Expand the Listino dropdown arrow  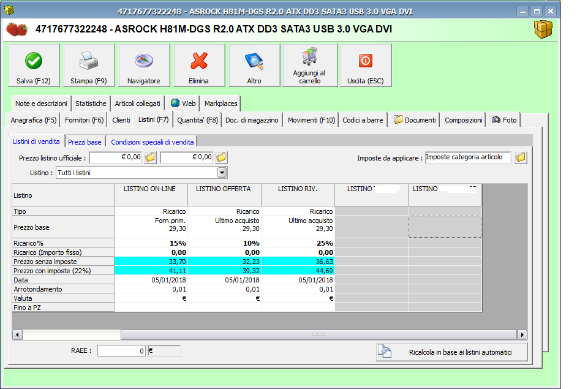coord(222,173)
